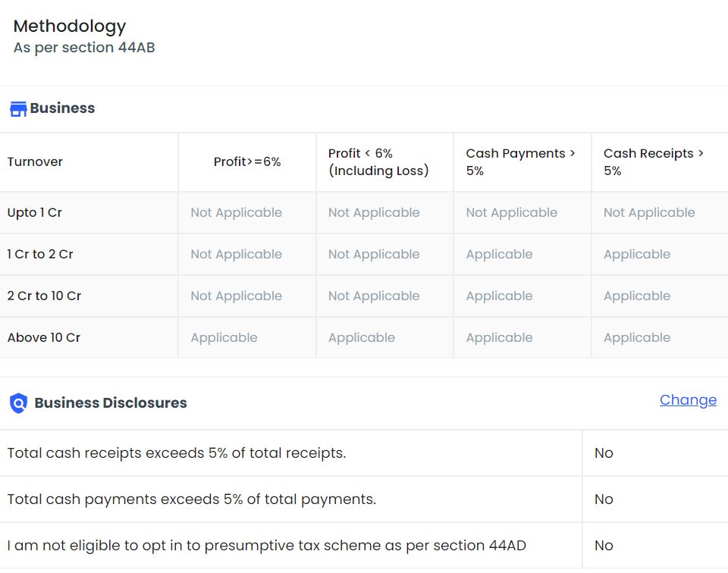Image resolution: width=728 pixels, height=573 pixels.
Task: Click the total cash receipts exceeds 5% statement
Action: tap(177, 453)
